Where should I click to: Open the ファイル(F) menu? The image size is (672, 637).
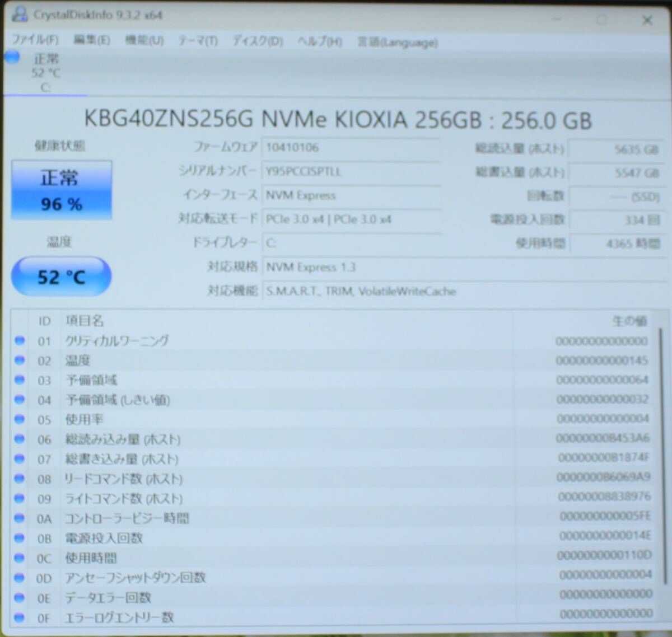[x=35, y=40]
